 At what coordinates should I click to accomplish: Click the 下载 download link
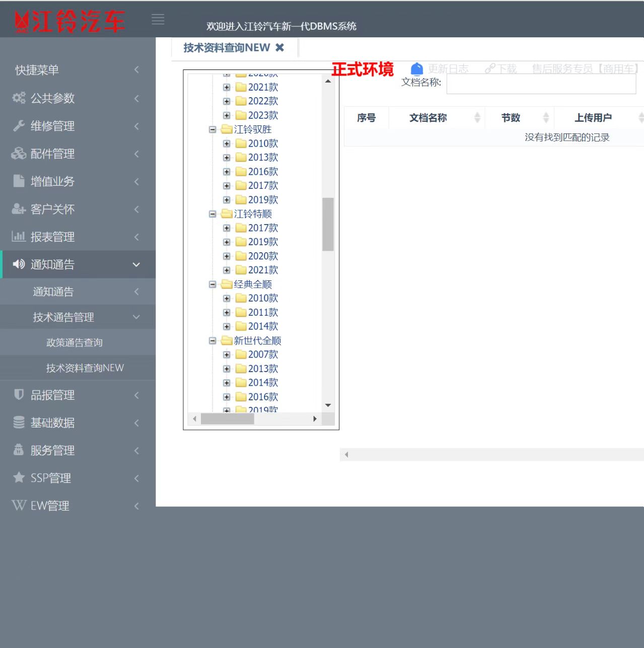(x=502, y=69)
